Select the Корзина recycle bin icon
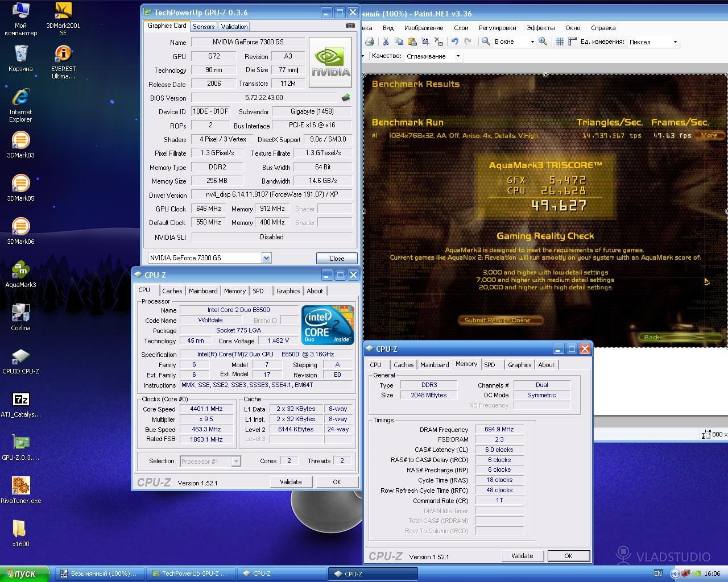 (x=20, y=59)
